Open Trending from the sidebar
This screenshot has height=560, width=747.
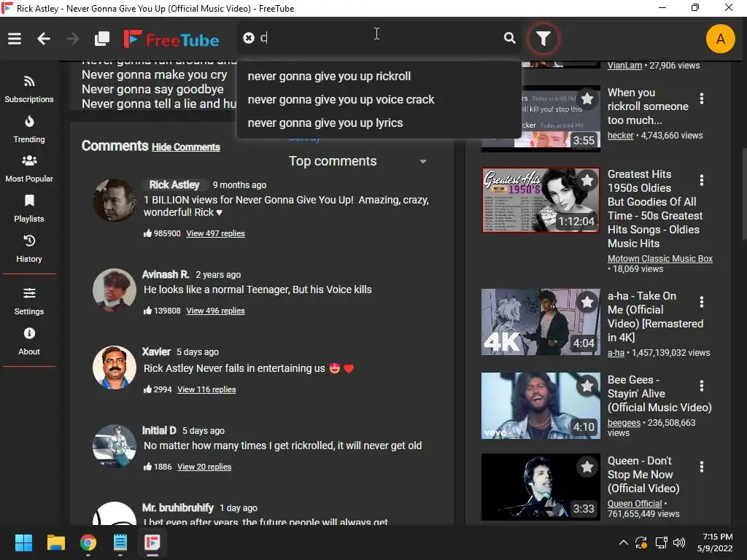click(x=29, y=129)
